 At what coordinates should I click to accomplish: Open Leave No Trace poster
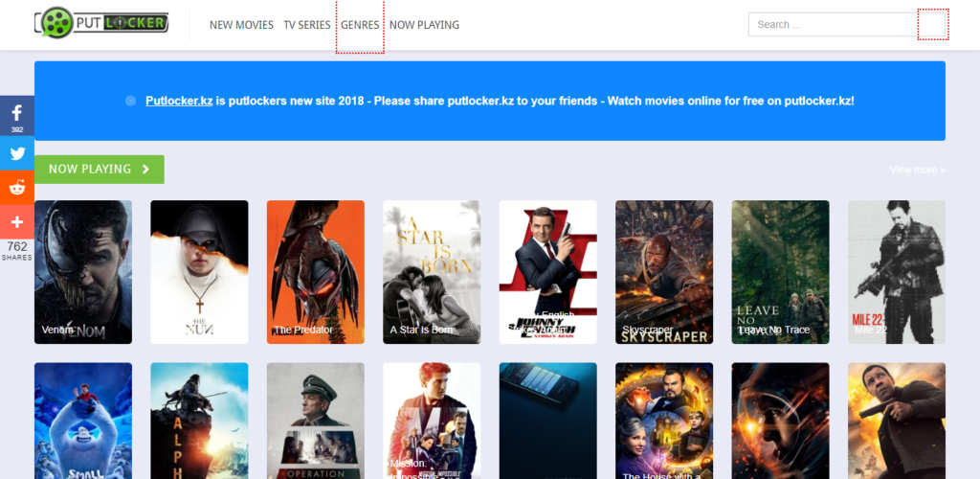tap(781, 272)
